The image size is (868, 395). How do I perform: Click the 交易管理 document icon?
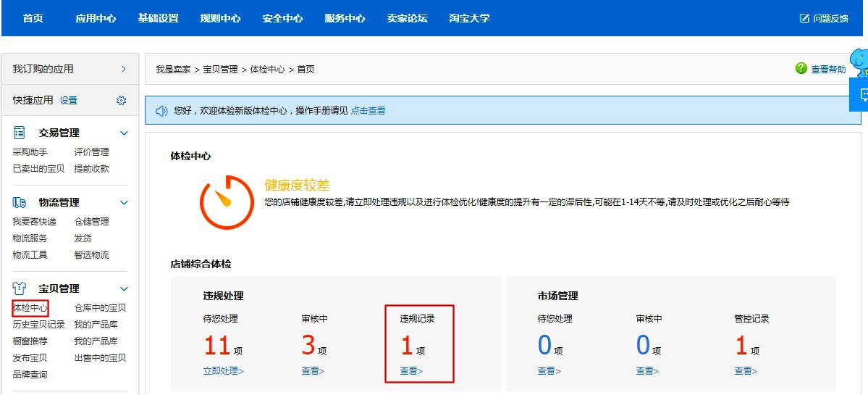(x=20, y=133)
